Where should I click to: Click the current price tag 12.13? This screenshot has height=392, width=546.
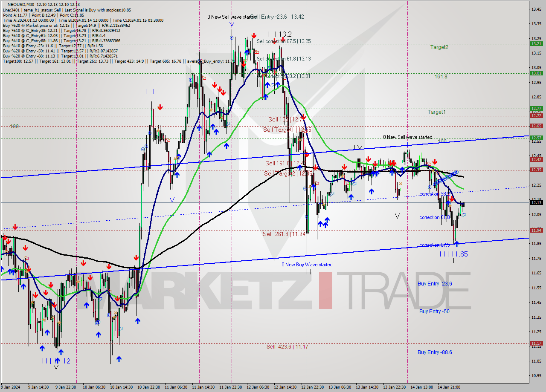pyautogui.click(x=536, y=202)
